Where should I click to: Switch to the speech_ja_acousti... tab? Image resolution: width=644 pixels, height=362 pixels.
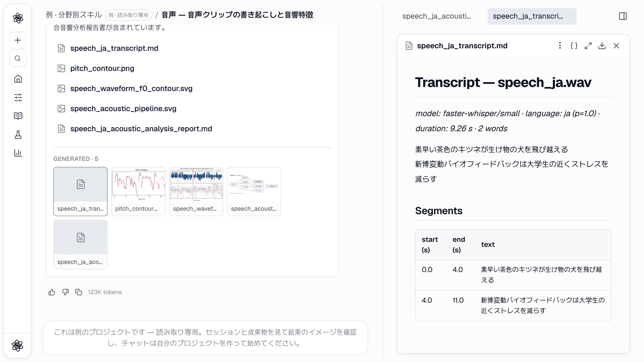(436, 16)
